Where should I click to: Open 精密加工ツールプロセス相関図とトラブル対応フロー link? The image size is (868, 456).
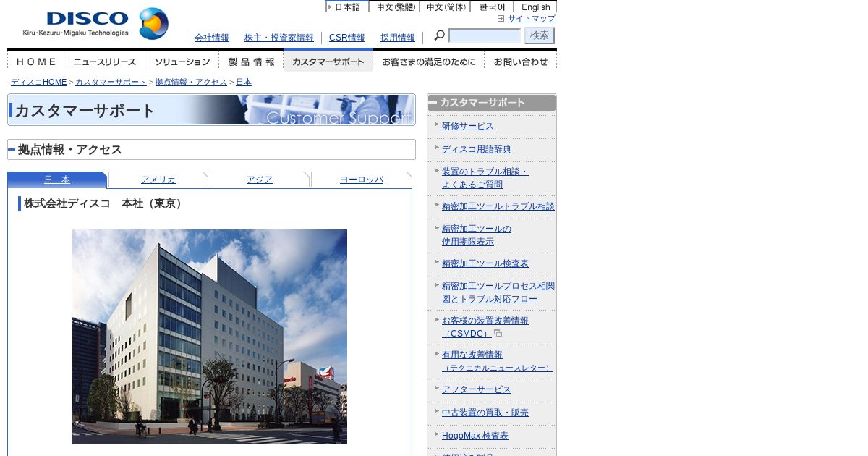coord(498,292)
